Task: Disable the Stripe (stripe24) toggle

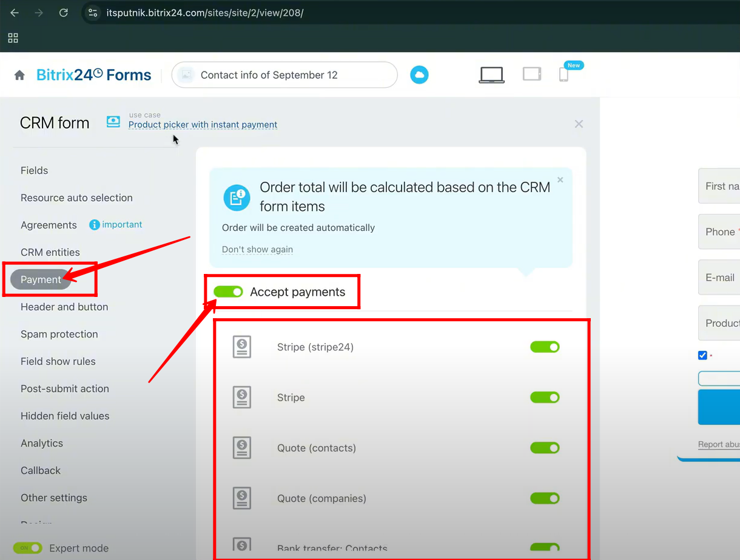Action: 545,347
